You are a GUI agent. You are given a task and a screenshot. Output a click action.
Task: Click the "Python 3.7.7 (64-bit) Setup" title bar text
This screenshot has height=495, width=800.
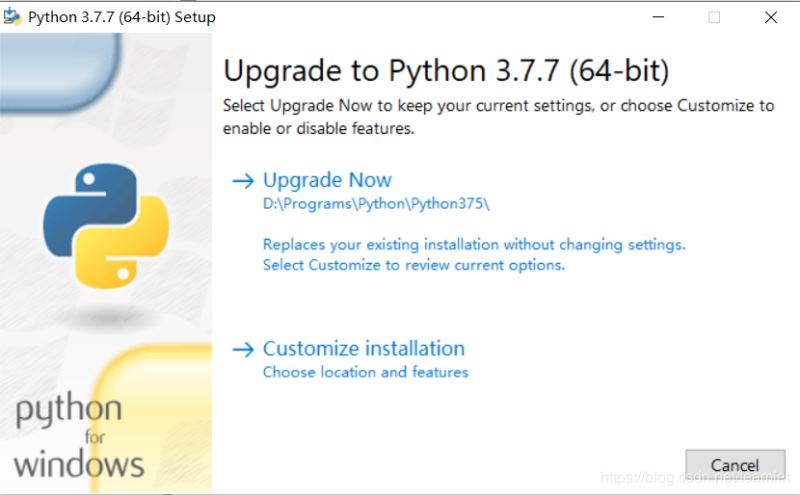pyautogui.click(x=121, y=17)
